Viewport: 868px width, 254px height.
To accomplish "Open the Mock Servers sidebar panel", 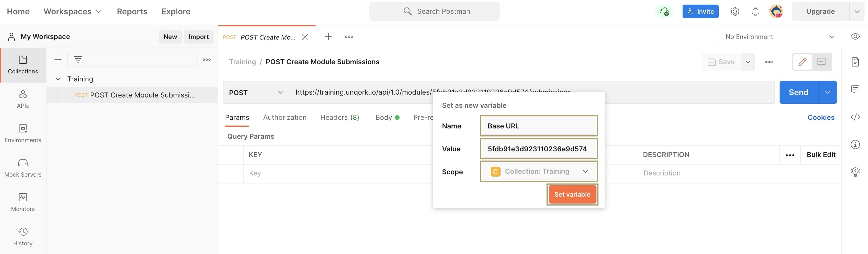I will [23, 168].
